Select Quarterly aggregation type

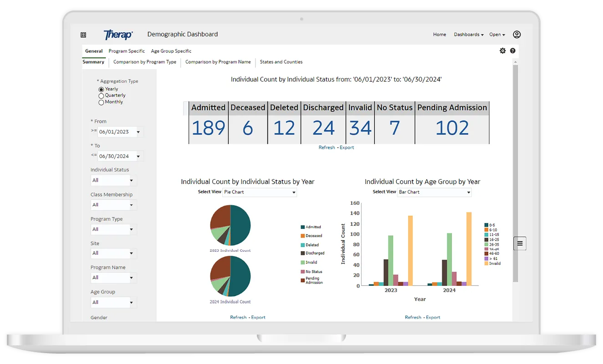[101, 96]
